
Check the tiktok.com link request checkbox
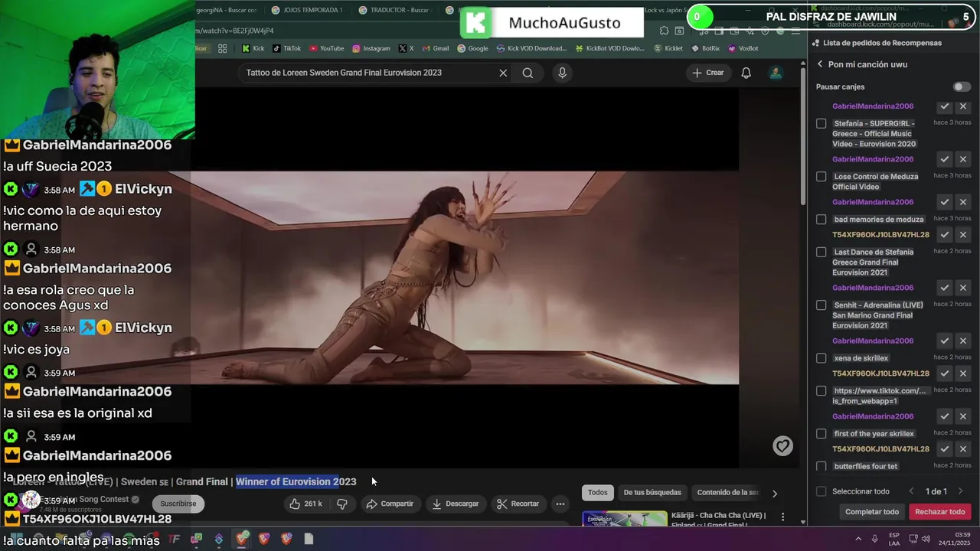tap(821, 391)
